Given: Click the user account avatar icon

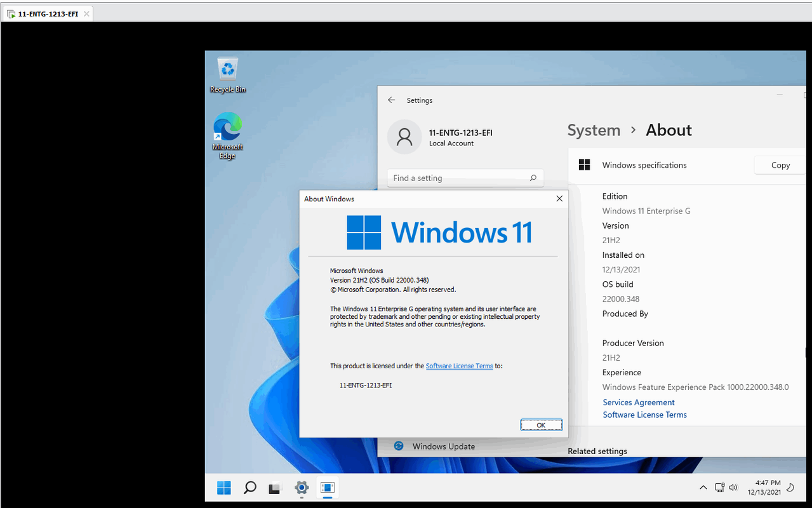Looking at the screenshot, I should 404,137.
